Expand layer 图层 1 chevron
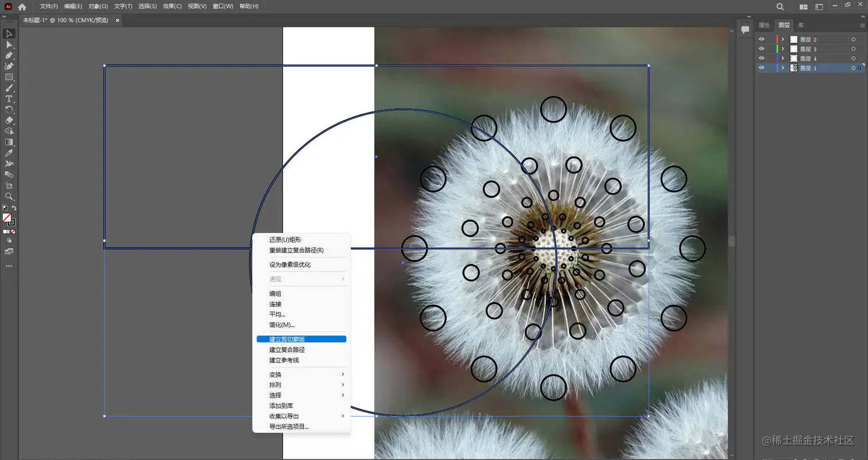The image size is (868, 460). (782, 68)
